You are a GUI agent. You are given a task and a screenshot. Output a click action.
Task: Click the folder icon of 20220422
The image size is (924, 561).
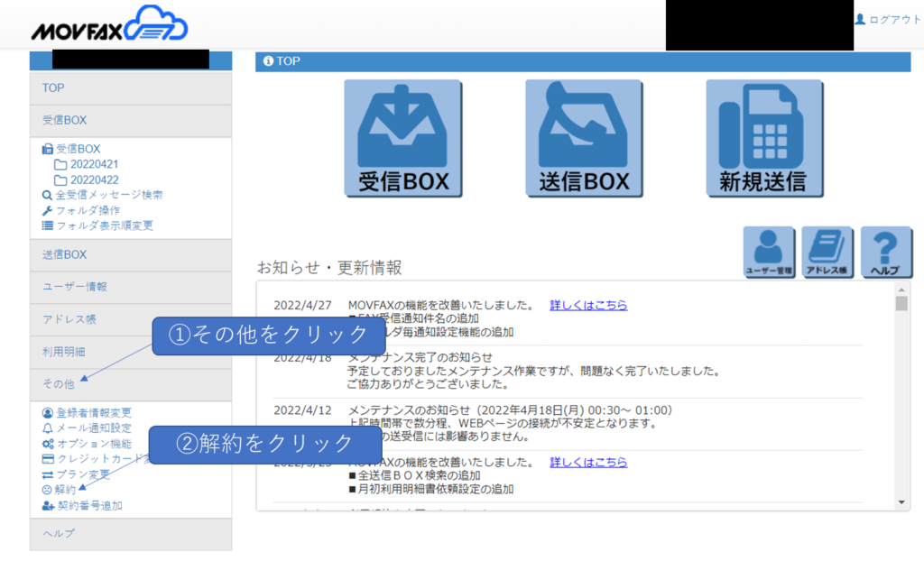[x=60, y=179]
